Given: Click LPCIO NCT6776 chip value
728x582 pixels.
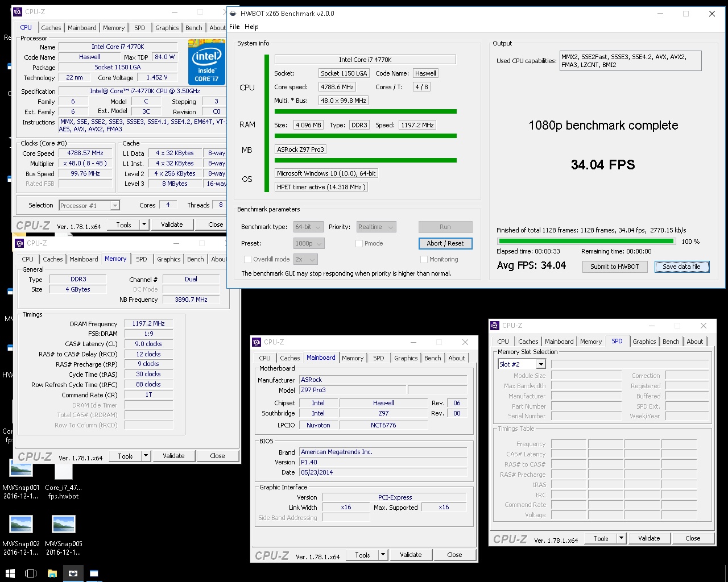Looking at the screenshot, I should tap(383, 425).
